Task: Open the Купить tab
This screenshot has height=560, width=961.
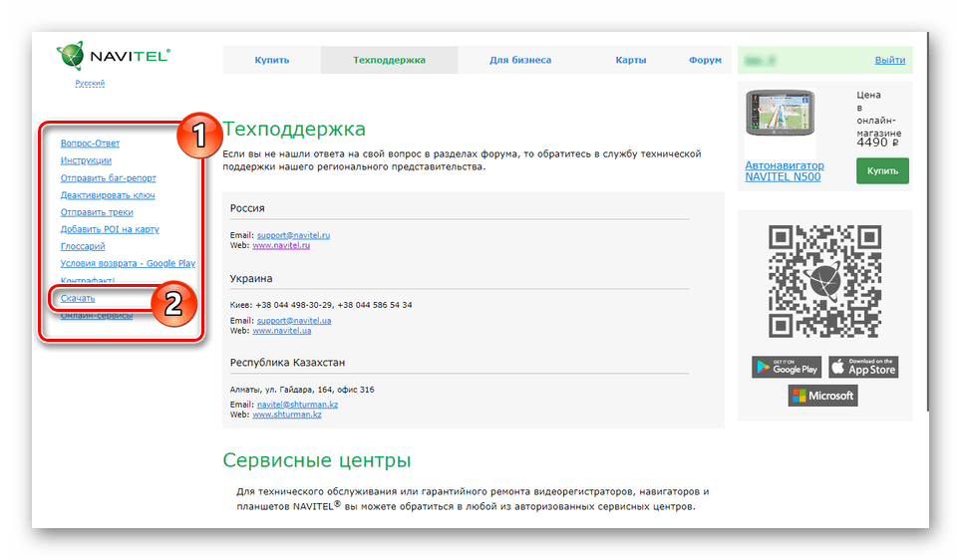Action: pyautogui.click(x=271, y=60)
